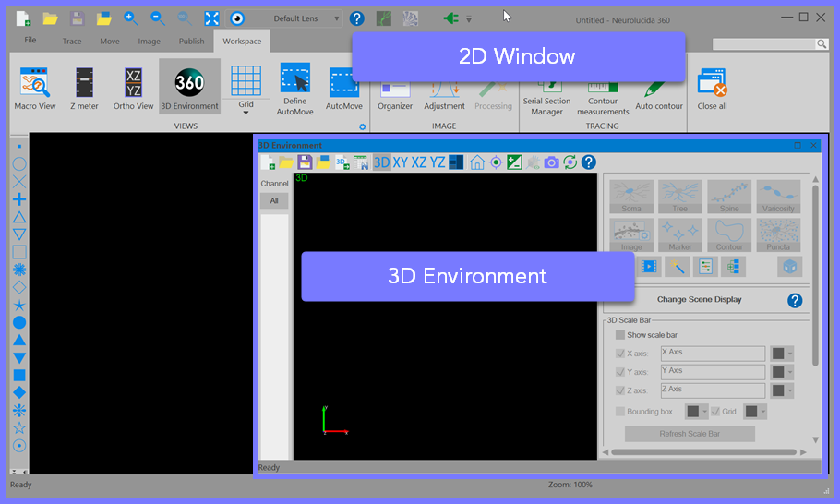
Task: Click the Home reset view icon
Action: [477, 162]
